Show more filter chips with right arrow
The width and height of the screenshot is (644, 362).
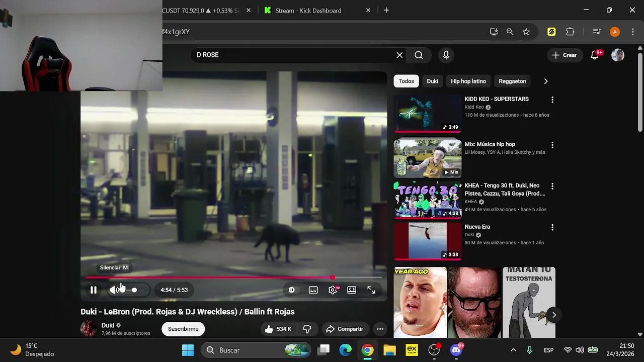[546, 81]
